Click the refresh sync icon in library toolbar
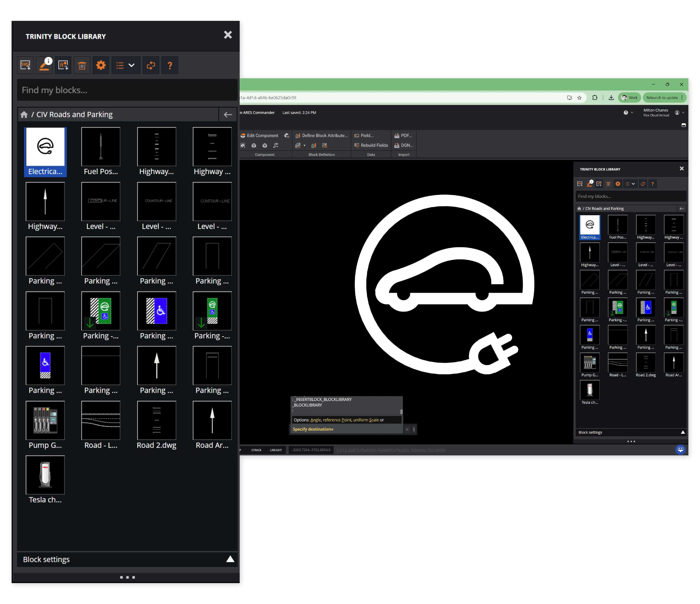 151,65
